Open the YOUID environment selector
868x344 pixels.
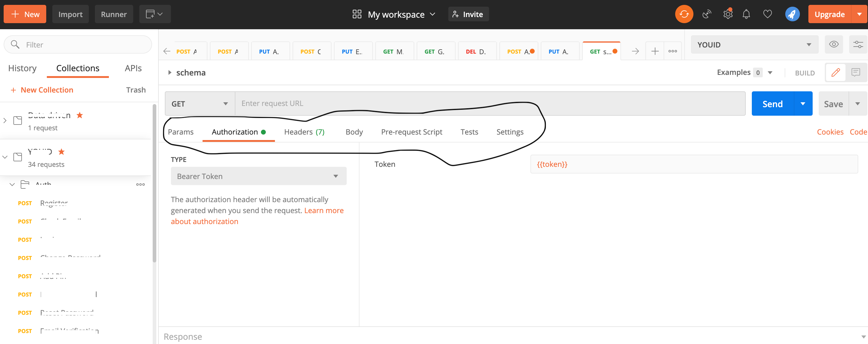point(754,44)
